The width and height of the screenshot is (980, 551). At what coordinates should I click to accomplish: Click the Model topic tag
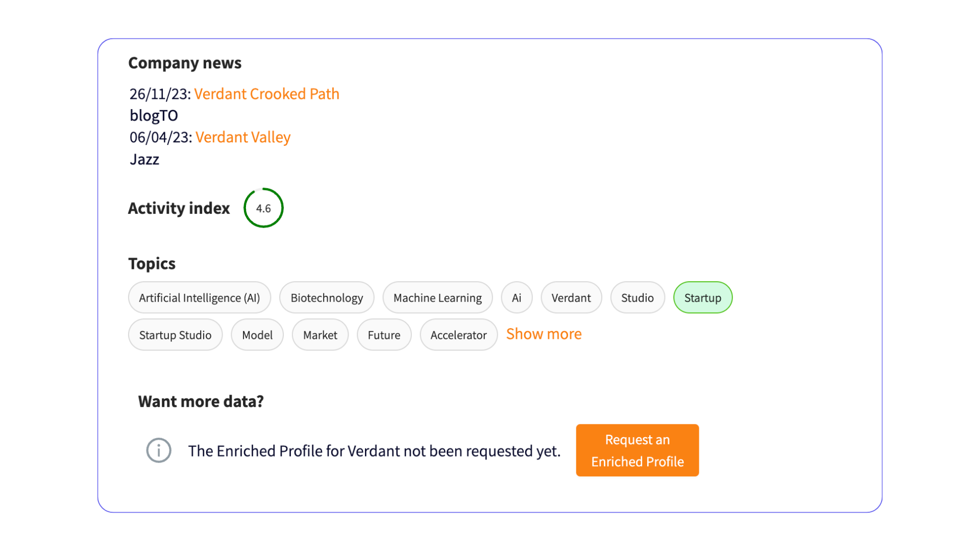257,334
